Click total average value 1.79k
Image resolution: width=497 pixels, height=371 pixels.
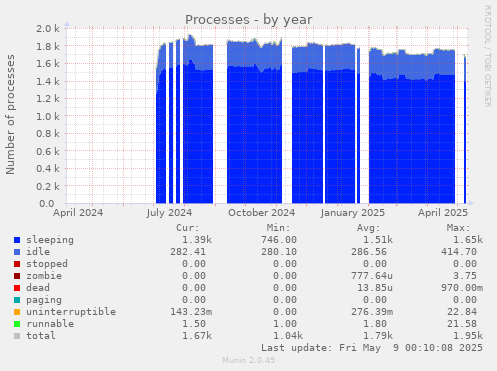coord(378,336)
